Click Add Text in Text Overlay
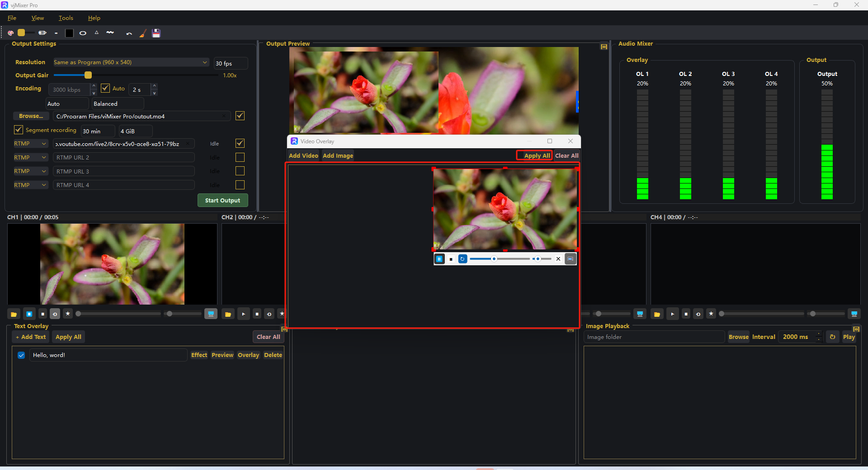The height and width of the screenshot is (470, 868). 30,337
